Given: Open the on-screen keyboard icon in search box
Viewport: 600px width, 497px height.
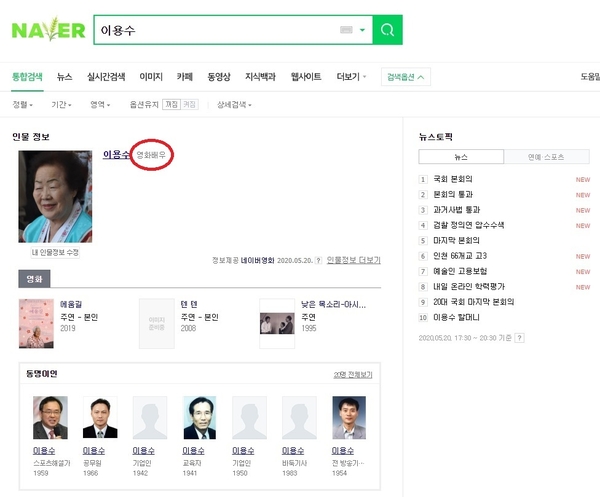Looking at the screenshot, I should tap(346, 30).
